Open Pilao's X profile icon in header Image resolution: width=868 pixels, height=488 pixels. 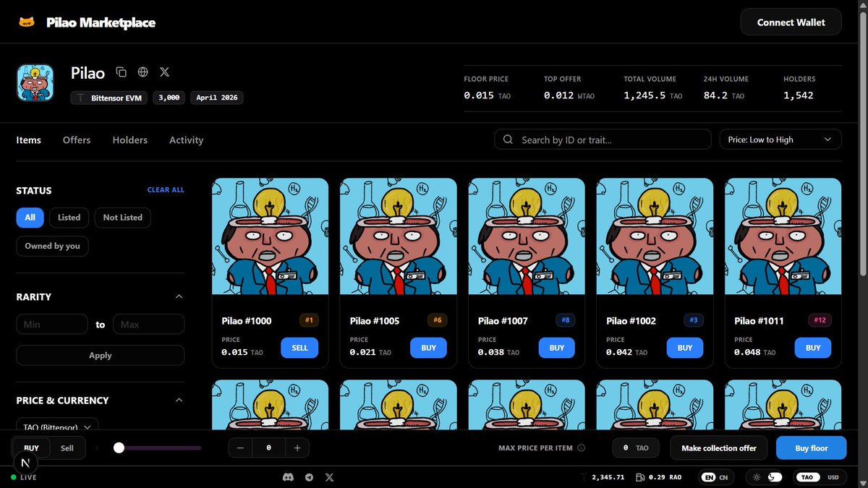pyautogui.click(x=164, y=72)
